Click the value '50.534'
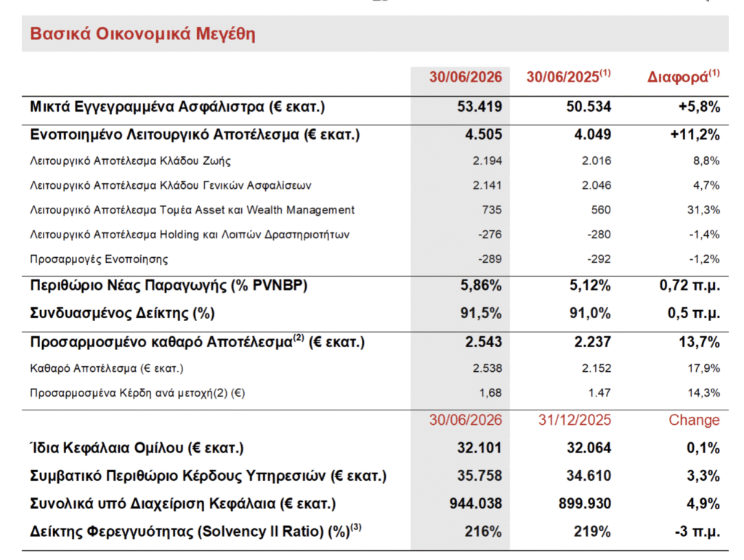 coord(589,106)
